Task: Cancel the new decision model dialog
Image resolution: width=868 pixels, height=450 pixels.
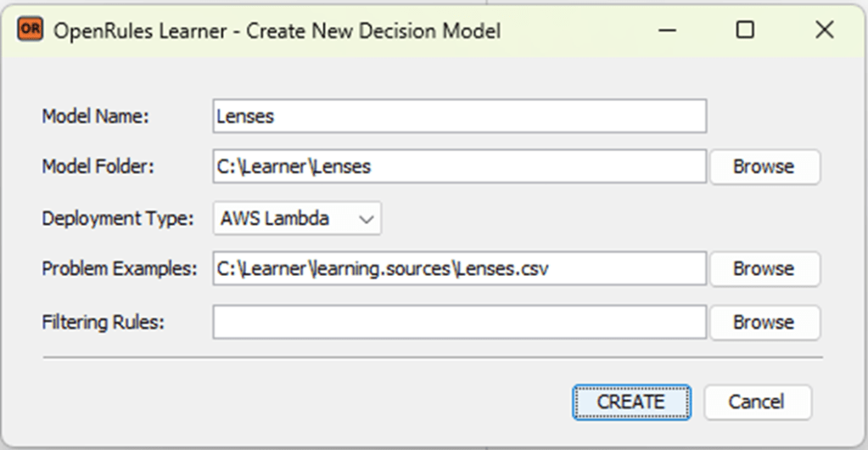Action: click(x=757, y=402)
